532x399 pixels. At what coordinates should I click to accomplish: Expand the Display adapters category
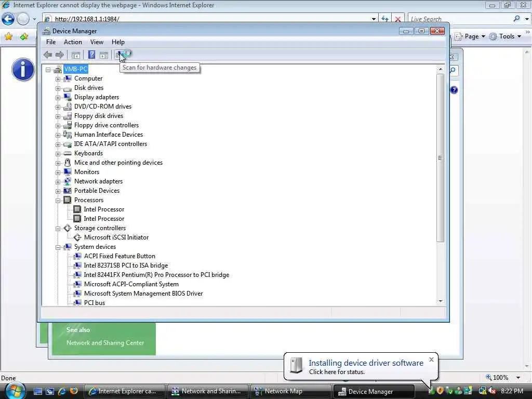[58, 98]
